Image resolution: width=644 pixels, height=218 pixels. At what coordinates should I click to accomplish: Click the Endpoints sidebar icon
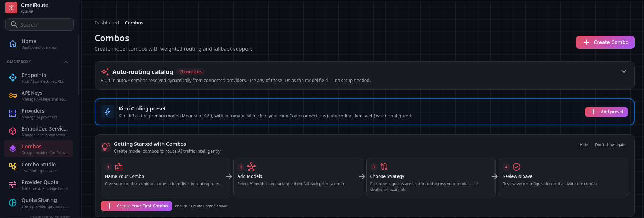(13, 78)
